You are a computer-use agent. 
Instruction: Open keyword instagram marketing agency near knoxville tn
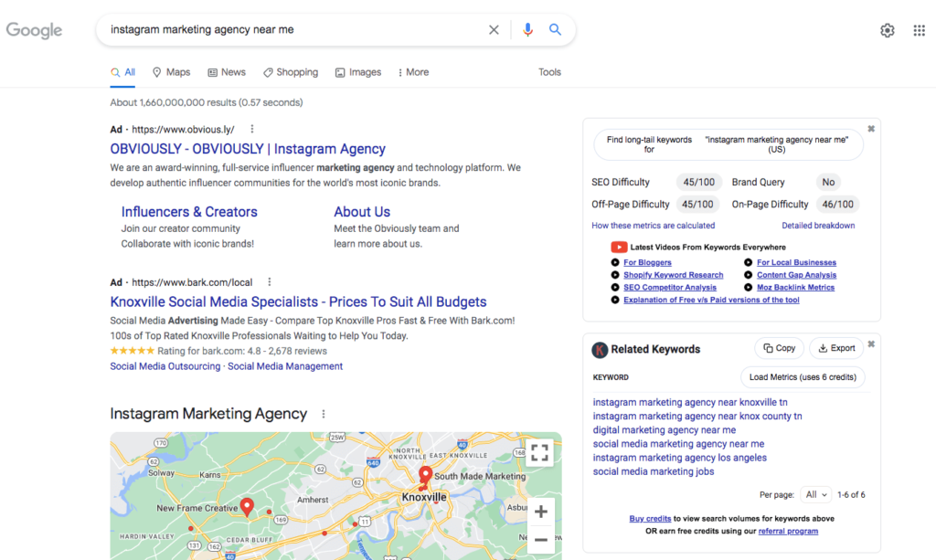coord(690,403)
